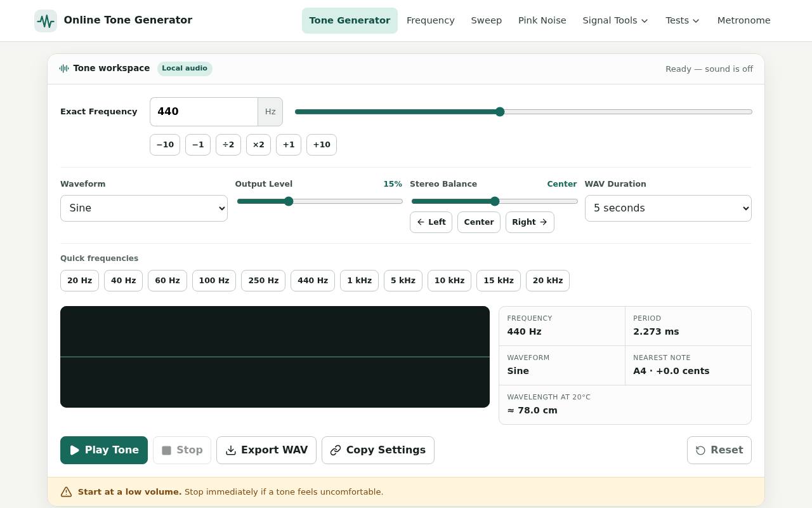This screenshot has height=508, width=812.
Task: Click the frequency slider handle
Action: pyautogui.click(x=500, y=112)
